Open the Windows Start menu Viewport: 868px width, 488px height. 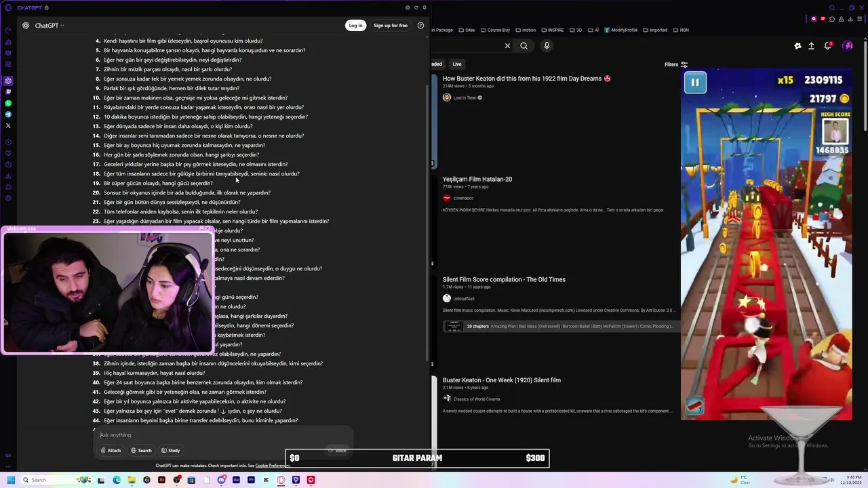(x=11, y=480)
